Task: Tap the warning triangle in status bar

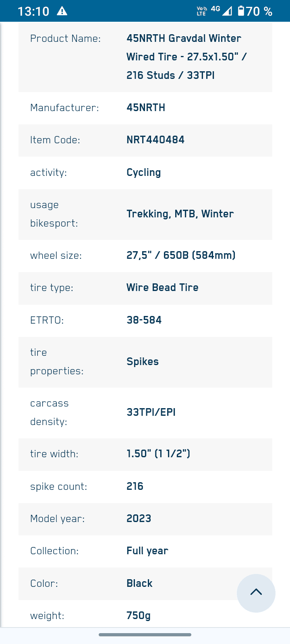Action: (x=62, y=11)
